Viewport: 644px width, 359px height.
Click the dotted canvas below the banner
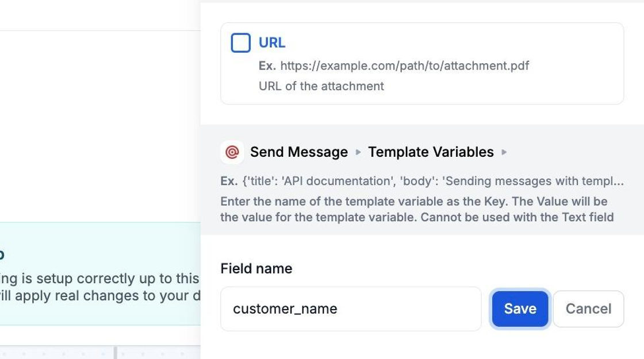[x=57, y=352]
